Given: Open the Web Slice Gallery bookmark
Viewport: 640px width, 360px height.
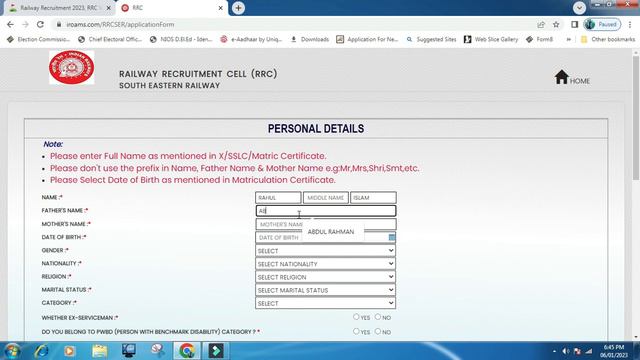Looking at the screenshot, I should tap(491, 39).
